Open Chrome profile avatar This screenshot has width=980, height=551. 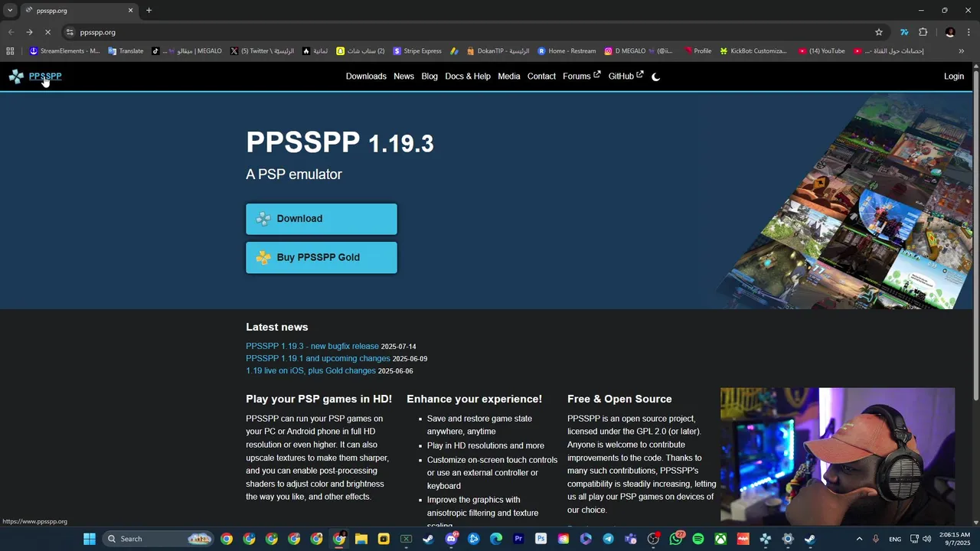click(x=950, y=32)
